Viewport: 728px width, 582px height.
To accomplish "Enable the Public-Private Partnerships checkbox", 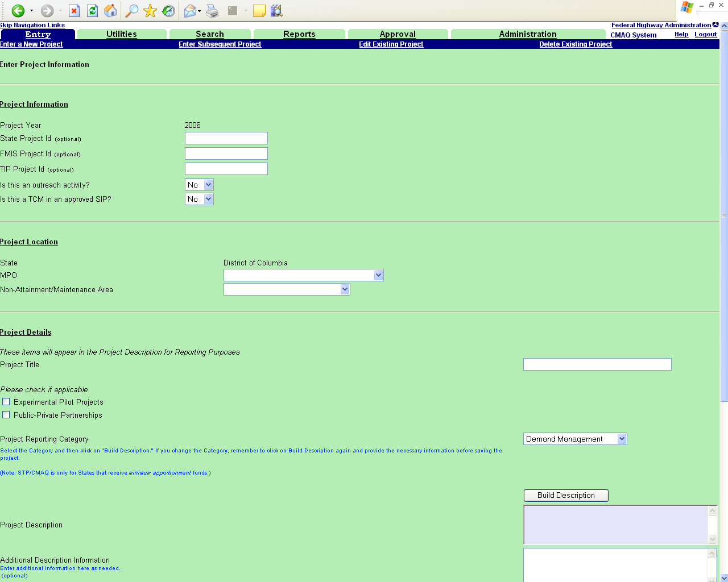I will [x=6, y=415].
